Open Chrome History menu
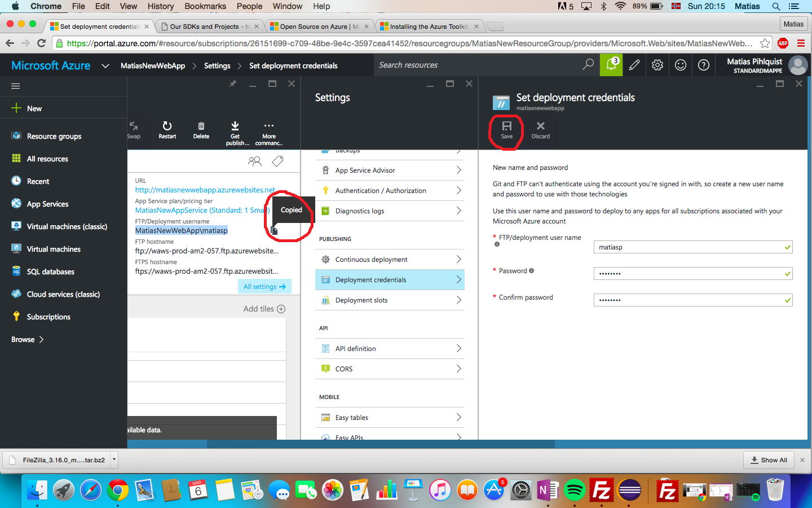The height and width of the screenshot is (508, 812). coord(161,6)
